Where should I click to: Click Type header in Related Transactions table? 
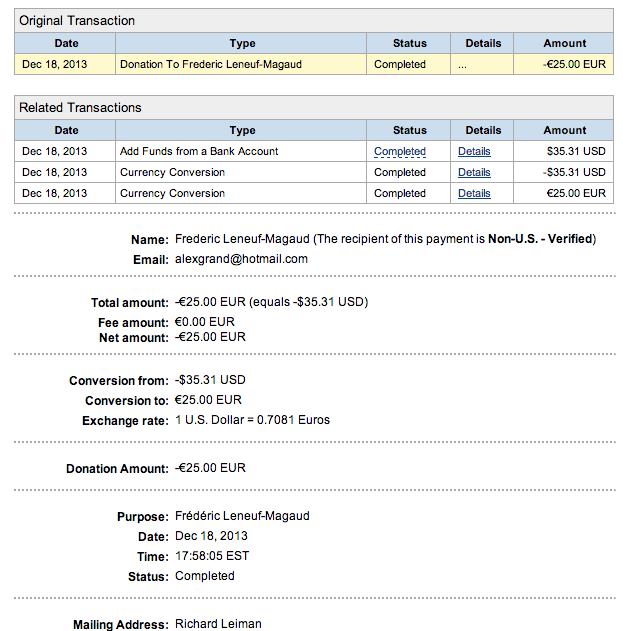pos(242,131)
